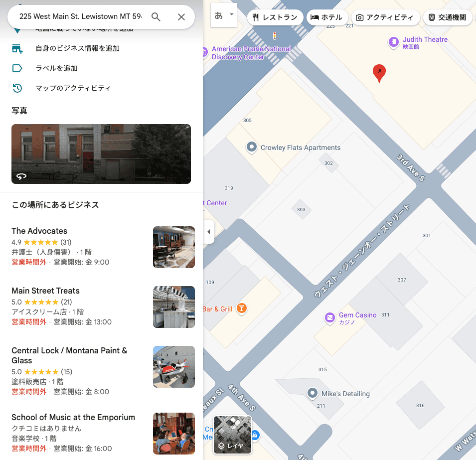This screenshot has width=476, height=460.
Task: Open the input method dropdown arrow
Action: (x=232, y=14)
